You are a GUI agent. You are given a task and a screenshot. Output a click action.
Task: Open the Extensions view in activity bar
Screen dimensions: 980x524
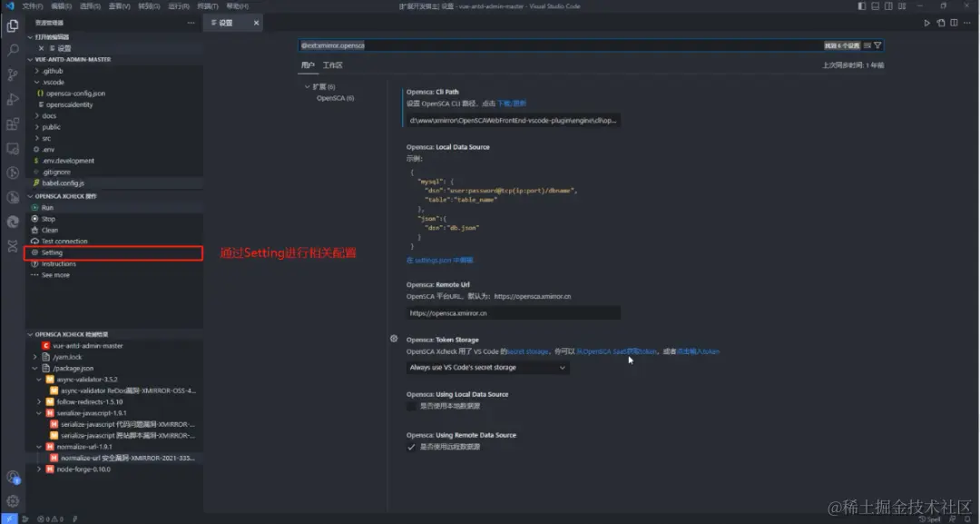coord(13,124)
